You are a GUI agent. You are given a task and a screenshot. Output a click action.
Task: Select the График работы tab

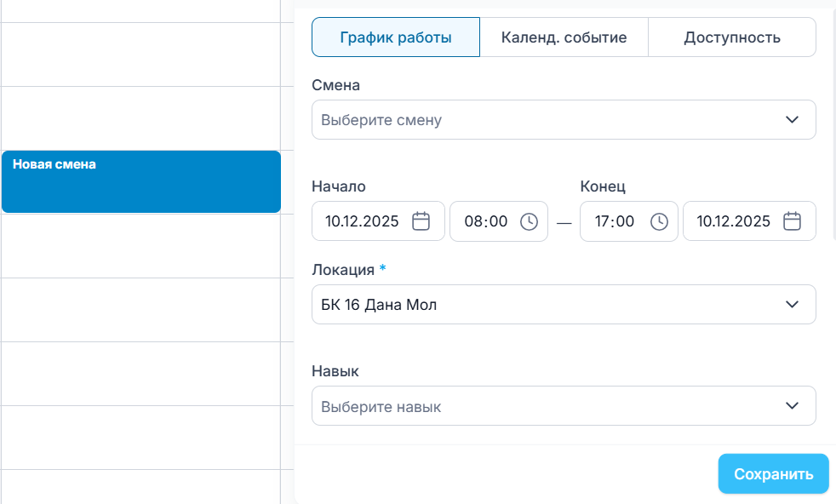coord(396,37)
